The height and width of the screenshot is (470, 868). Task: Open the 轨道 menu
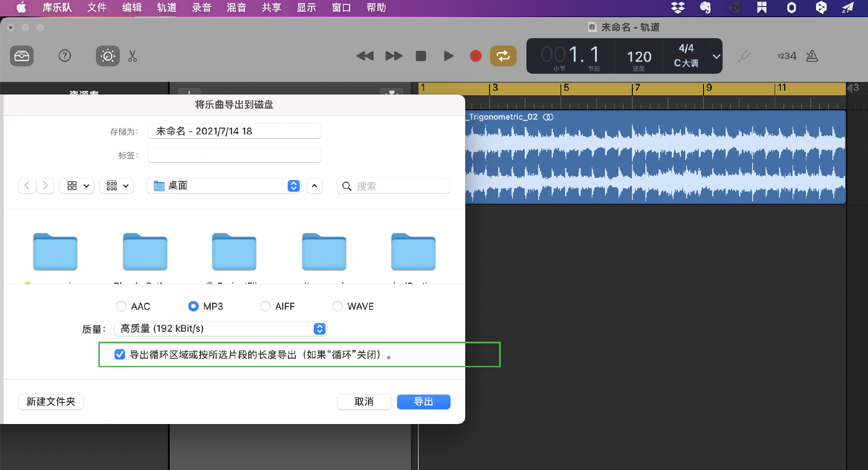167,7
